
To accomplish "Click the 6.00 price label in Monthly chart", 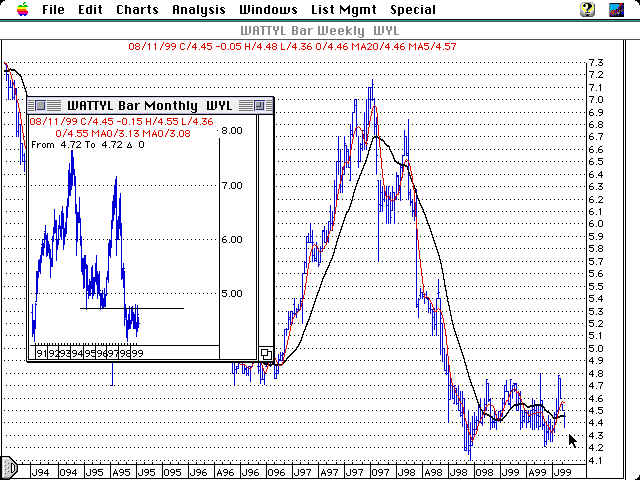I will 232,240.
